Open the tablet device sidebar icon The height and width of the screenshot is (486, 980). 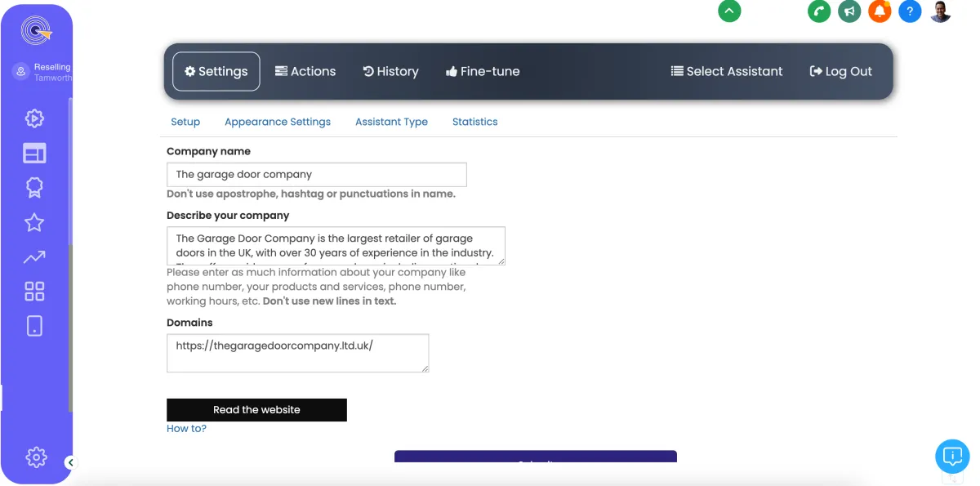[34, 326]
